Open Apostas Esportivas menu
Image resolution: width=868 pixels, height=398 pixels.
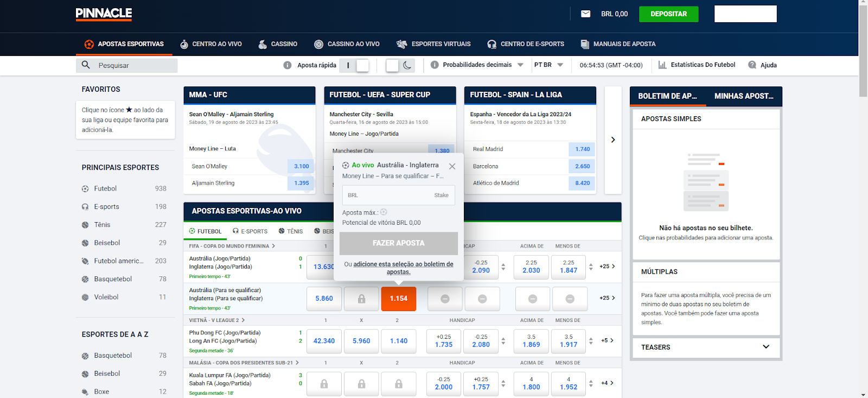coord(124,44)
